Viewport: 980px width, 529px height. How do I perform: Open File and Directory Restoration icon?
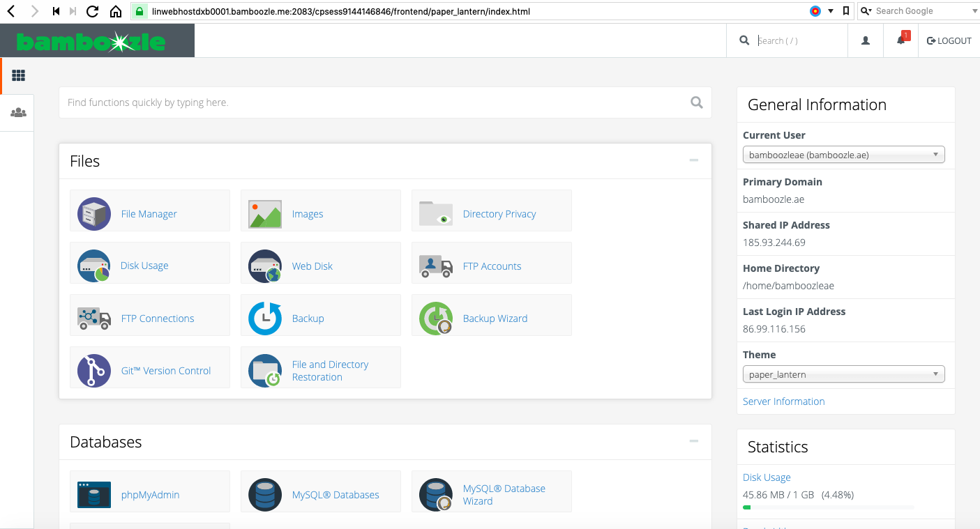click(x=265, y=371)
